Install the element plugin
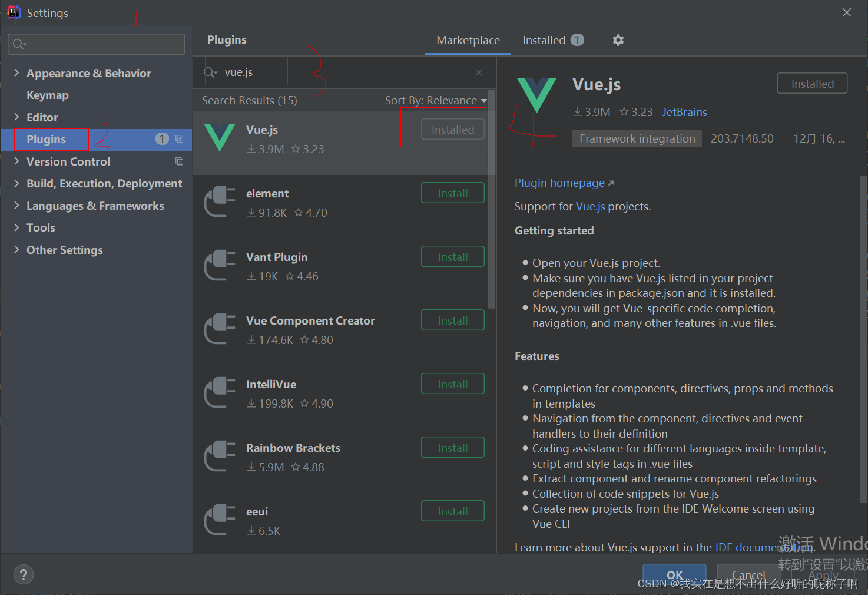This screenshot has width=868, height=595. coord(453,193)
